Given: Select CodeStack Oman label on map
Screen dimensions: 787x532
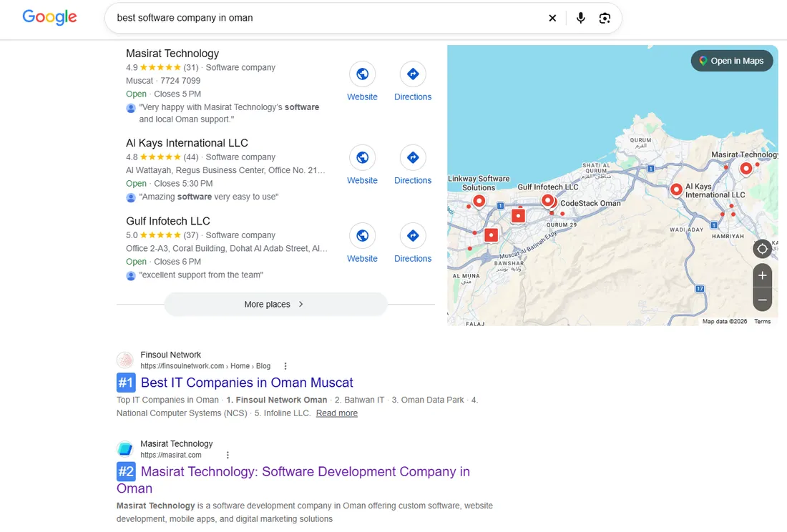Looking at the screenshot, I should tap(590, 203).
